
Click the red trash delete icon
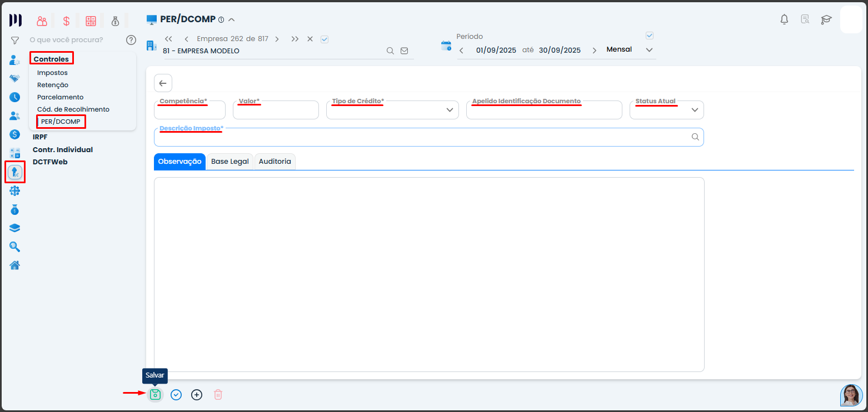[x=218, y=395]
